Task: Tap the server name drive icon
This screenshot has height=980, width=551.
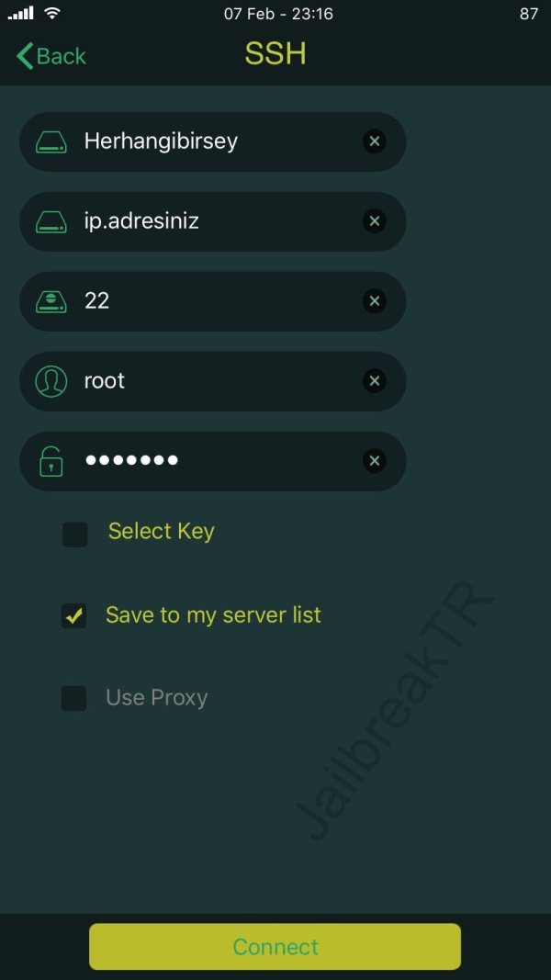Action: 51,142
